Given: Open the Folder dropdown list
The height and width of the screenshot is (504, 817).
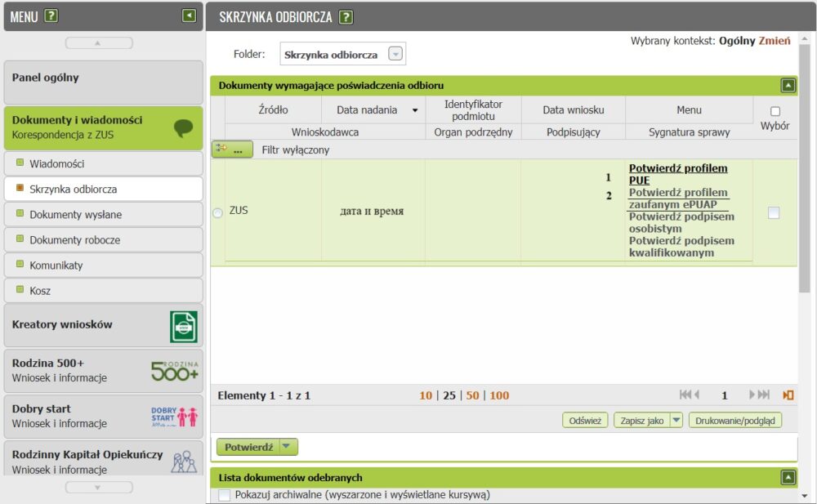Looking at the screenshot, I should 395,55.
